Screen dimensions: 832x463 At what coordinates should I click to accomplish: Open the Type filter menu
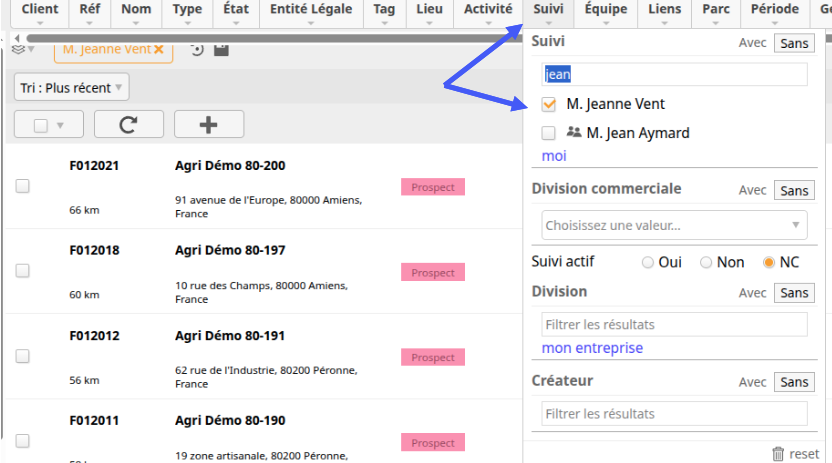click(x=187, y=13)
